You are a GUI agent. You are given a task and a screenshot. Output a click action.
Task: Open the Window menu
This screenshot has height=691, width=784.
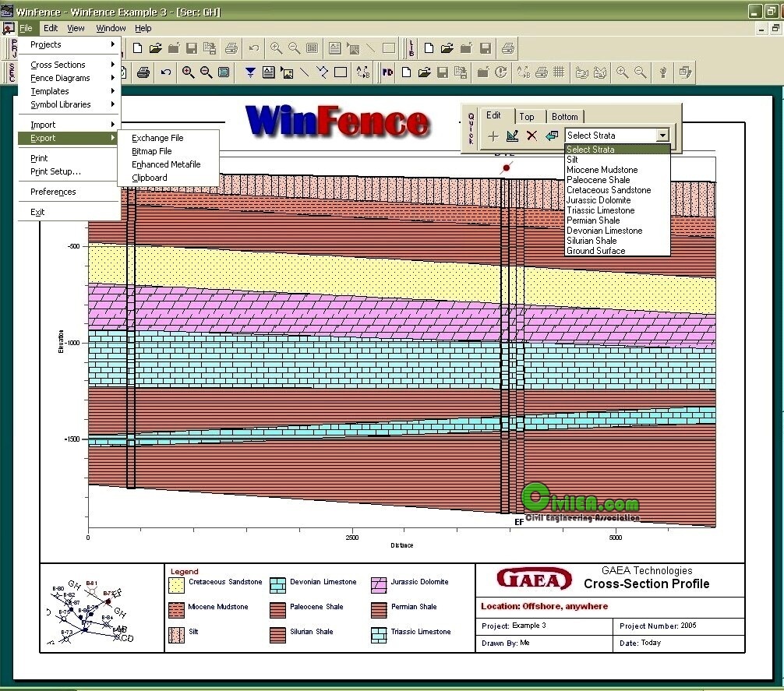(111, 28)
